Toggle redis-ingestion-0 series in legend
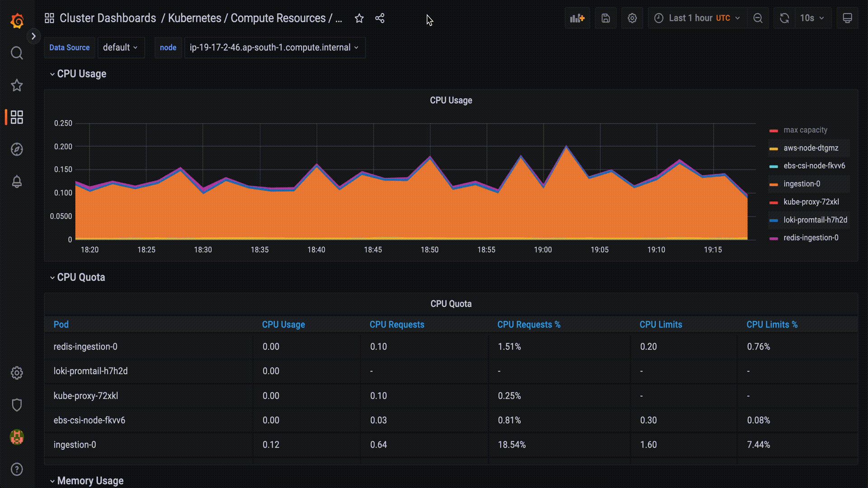Screen dimensions: 868x488 [811, 238]
